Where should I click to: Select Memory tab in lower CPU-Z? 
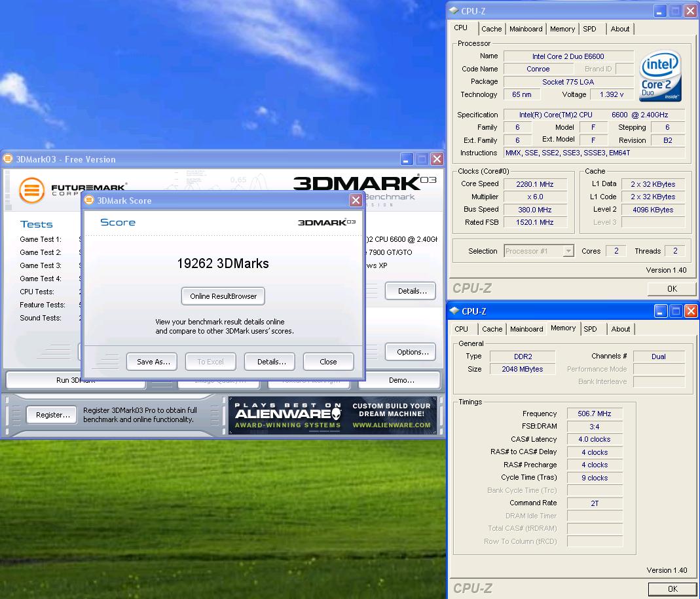pyautogui.click(x=563, y=328)
